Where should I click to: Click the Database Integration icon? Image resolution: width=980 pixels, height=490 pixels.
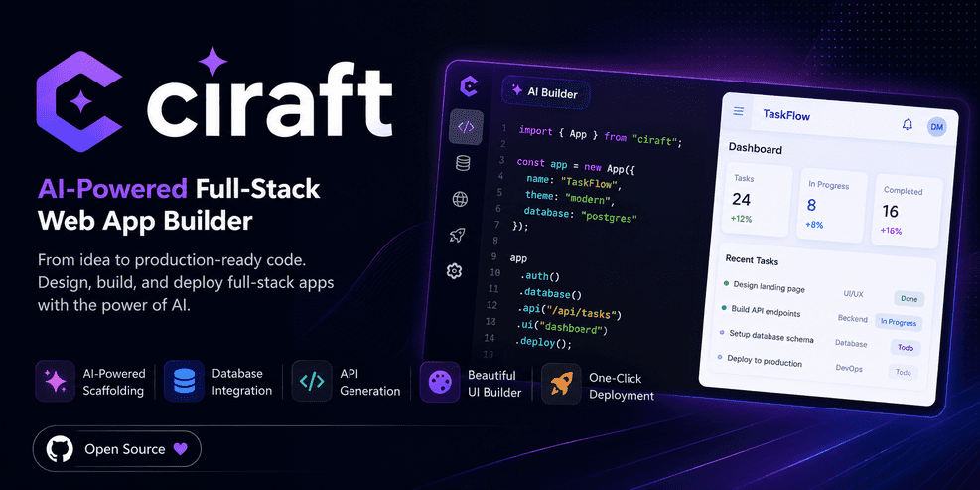click(184, 381)
